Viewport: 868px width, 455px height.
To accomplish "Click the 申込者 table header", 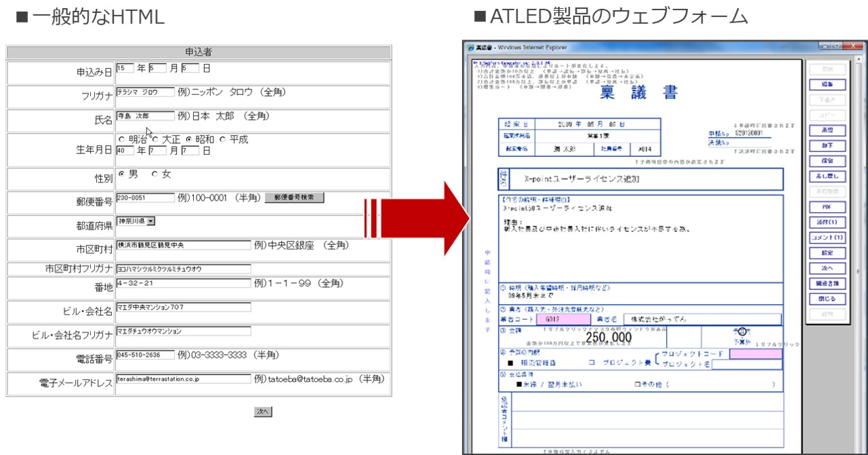I will click(x=199, y=52).
